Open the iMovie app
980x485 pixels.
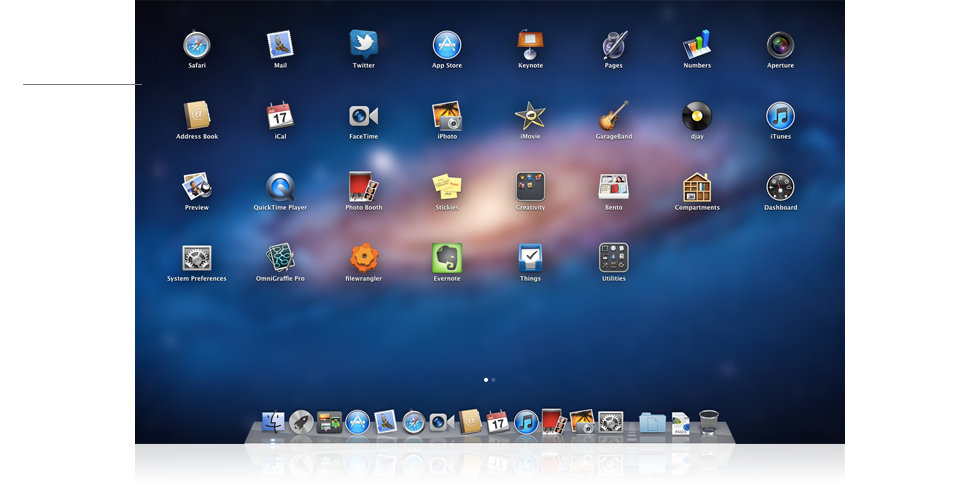pyautogui.click(x=530, y=116)
